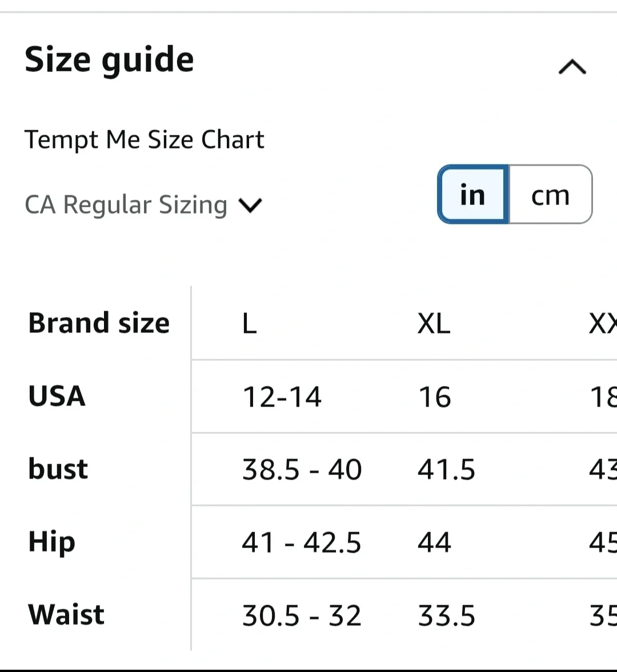617x672 pixels.
Task: Select the XL brand size column header
Action: [x=434, y=324]
